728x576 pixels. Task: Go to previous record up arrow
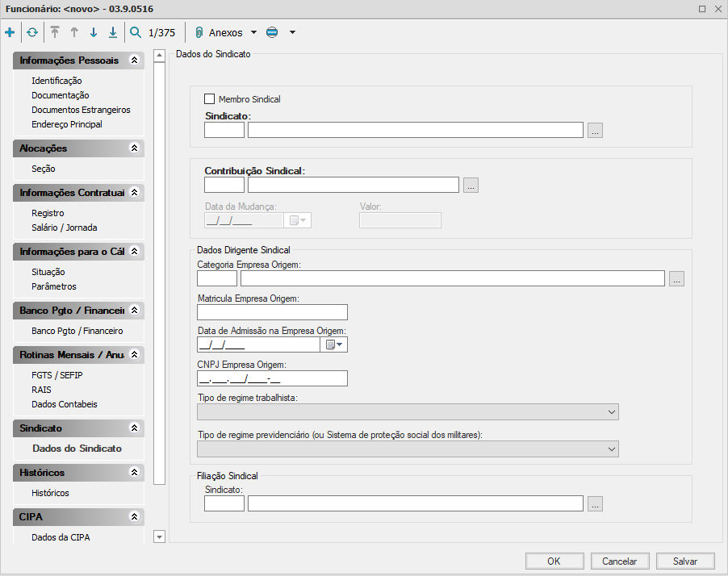tap(74, 33)
